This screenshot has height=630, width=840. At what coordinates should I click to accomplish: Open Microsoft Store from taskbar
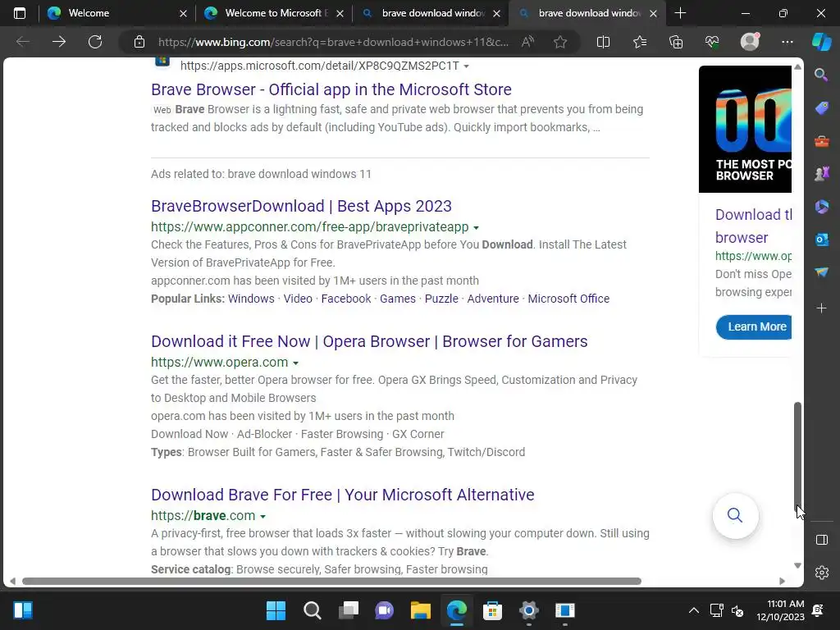(492, 610)
